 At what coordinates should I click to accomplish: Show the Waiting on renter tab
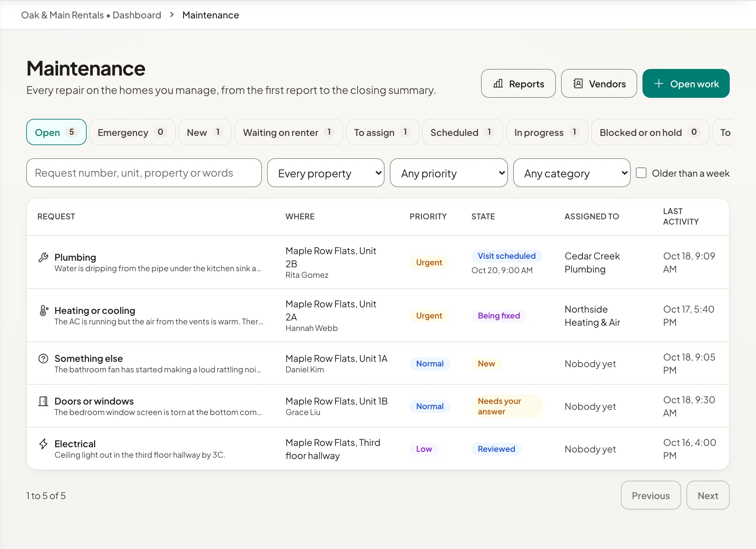point(289,132)
